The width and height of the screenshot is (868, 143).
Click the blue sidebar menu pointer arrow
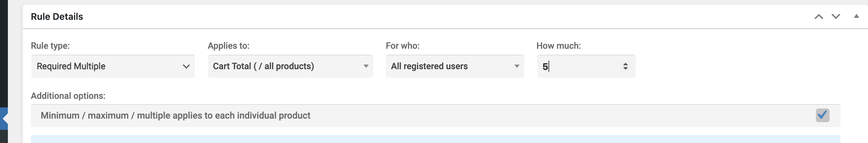pos(4,119)
